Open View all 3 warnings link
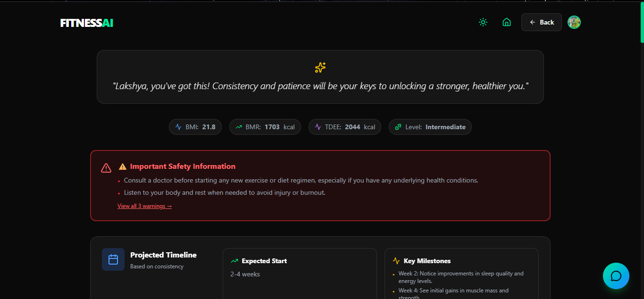Image resolution: width=644 pixels, height=299 pixels. [x=144, y=206]
